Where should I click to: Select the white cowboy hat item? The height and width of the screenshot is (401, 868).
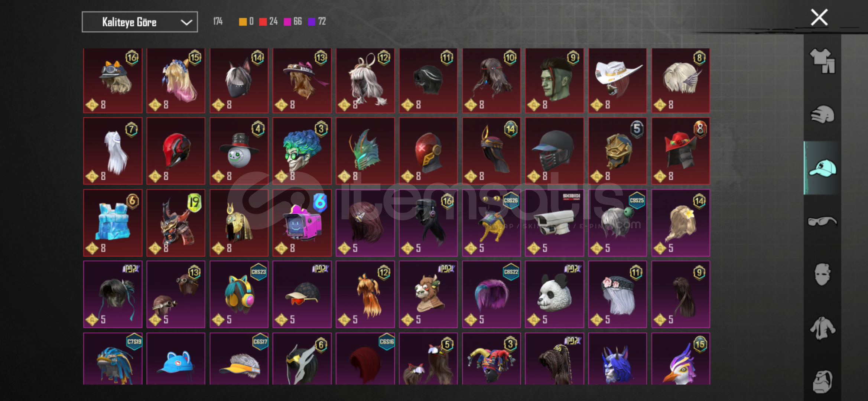pyautogui.click(x=617, y=81)
